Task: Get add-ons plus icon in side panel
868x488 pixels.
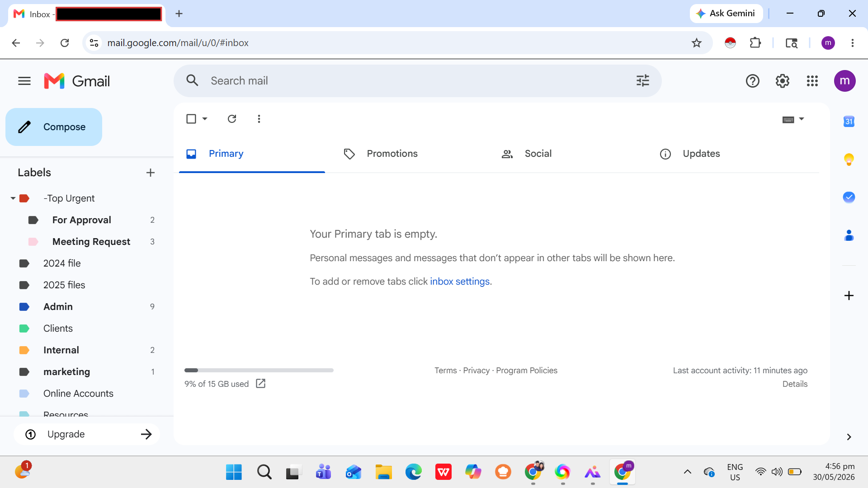Action: pos(849,296)
